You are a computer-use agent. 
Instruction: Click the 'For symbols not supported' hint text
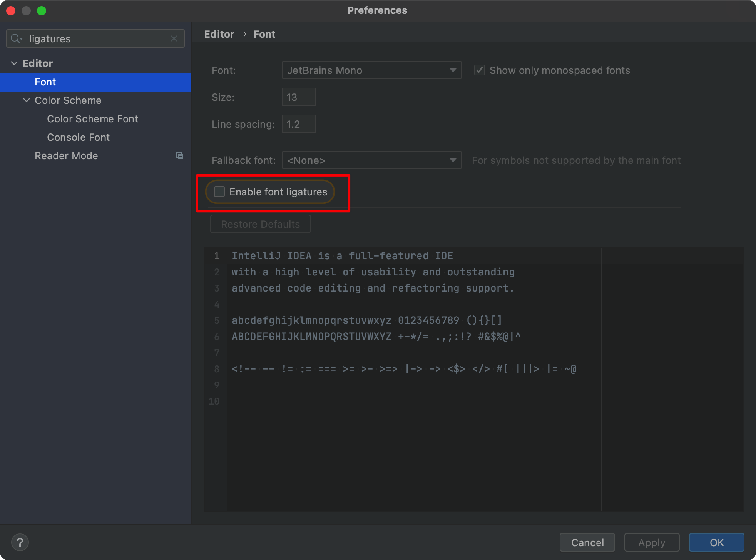coord(576,160)
